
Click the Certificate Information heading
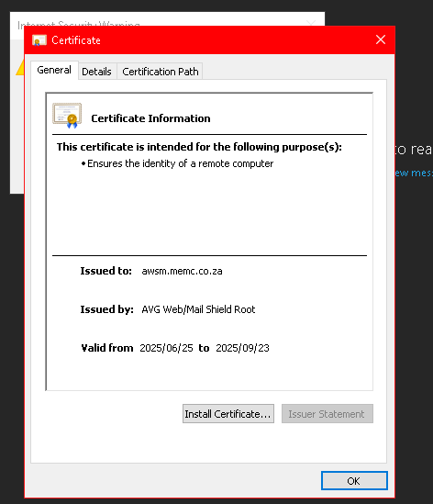tap(150, 118)
